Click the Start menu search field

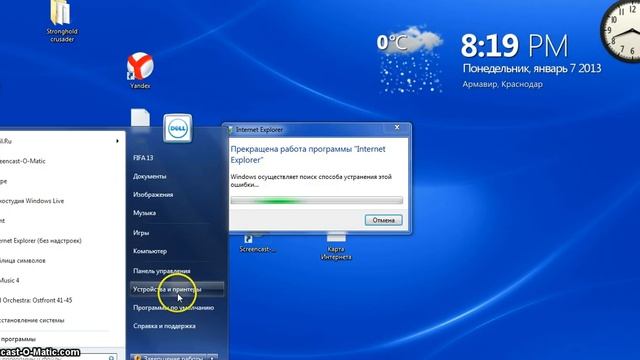(58, 358)
